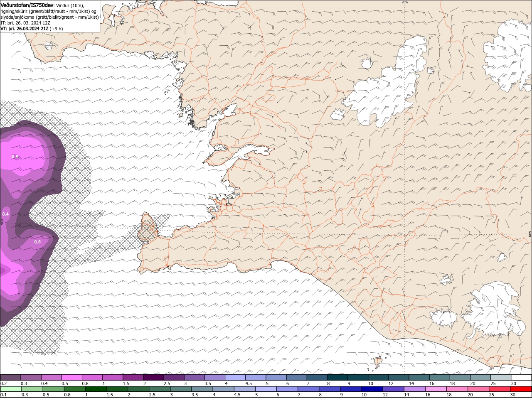Screen dimensions: 532x398
Task: Pick the dark green 1–1.5 swatch on lower scale
Action: point(96,389)
